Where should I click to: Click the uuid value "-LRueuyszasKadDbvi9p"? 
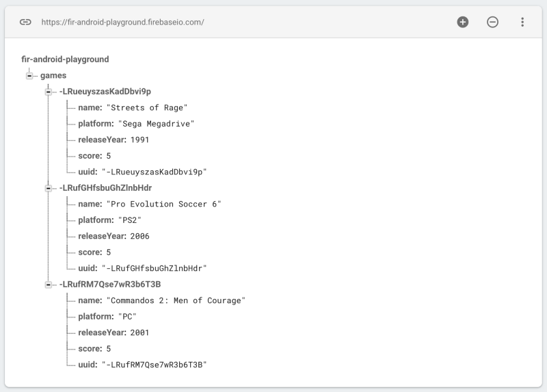[x=155, y=172]
